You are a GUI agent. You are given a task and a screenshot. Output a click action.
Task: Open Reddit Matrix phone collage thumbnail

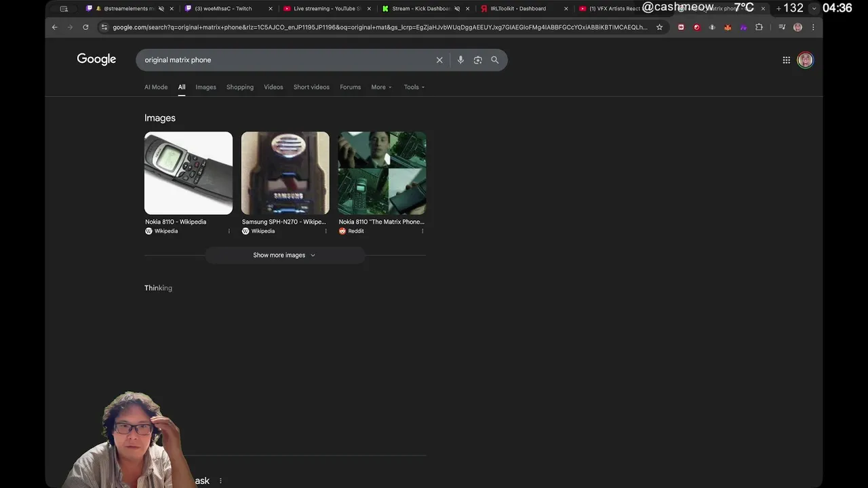click(382, 173)
